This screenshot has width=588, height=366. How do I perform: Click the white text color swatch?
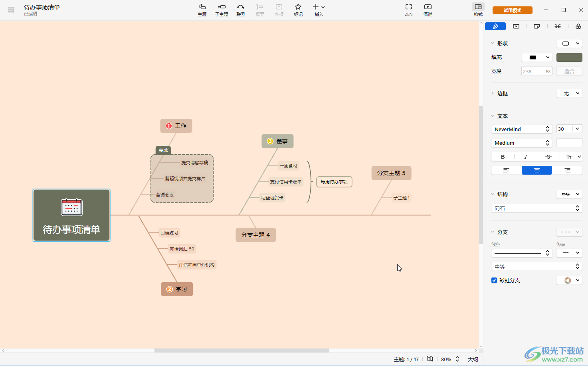pos(569,143)
